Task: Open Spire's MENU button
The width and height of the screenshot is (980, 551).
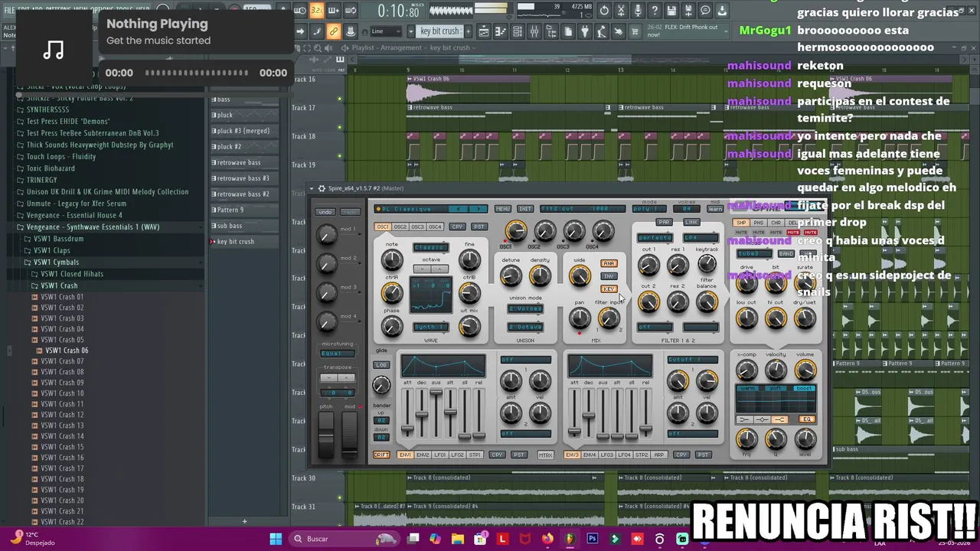Action: (503, 209)
